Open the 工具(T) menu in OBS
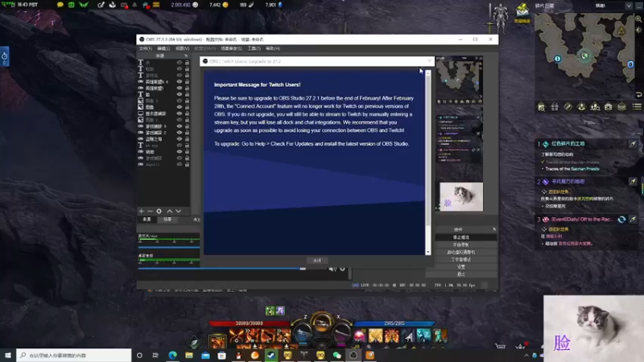 254,48
